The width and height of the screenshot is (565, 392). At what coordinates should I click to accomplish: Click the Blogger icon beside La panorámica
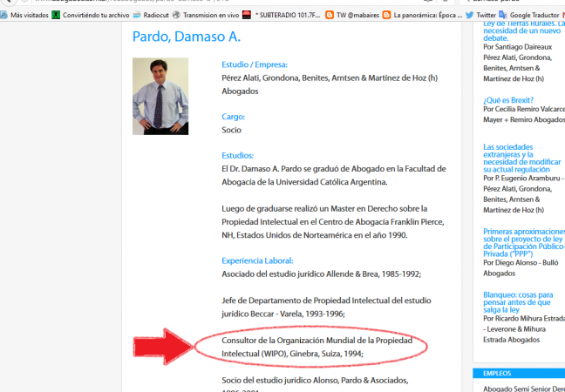pyautogui.click(x=386, y=15)
